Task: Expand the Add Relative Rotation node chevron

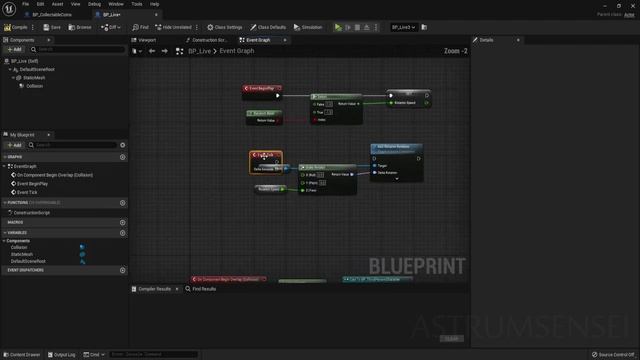Action: (x=397, y=179)
